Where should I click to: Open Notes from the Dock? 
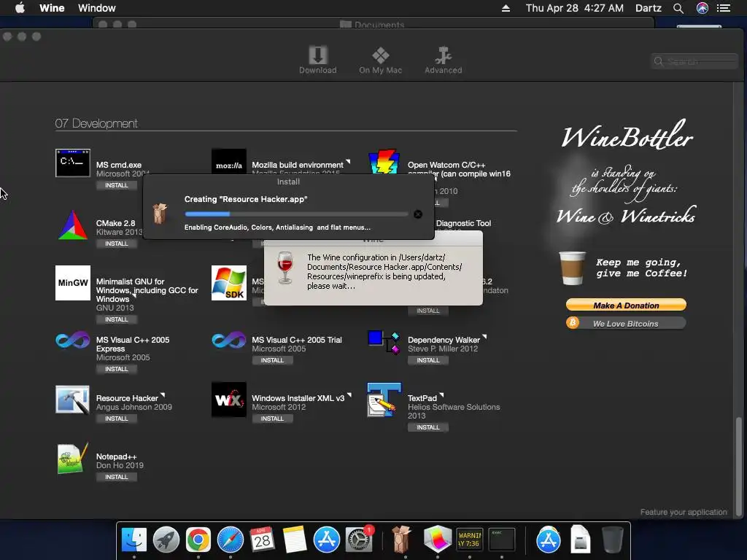point(295,540)
